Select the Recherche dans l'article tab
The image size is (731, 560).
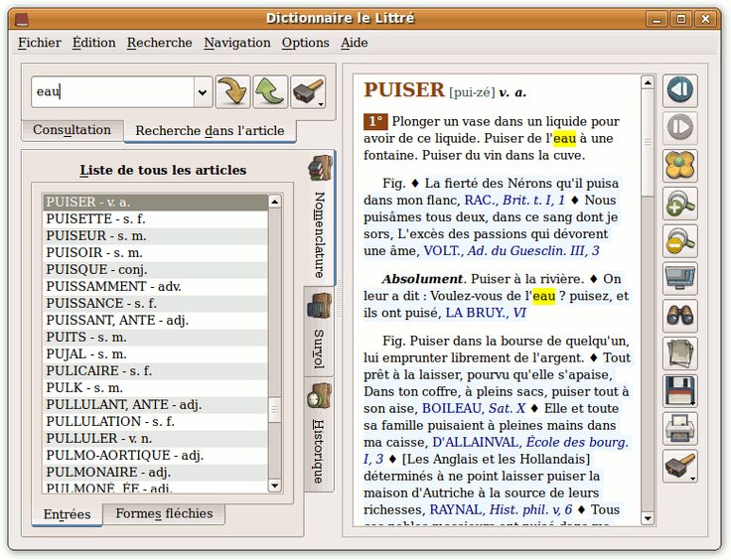point(210,131)
